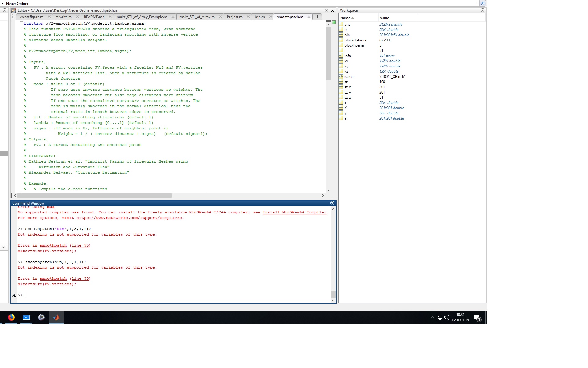Switch to the stlwrite.m editor tab
Image resolution: width=588 pixels, height=368 pixels.
click(64, 17)
